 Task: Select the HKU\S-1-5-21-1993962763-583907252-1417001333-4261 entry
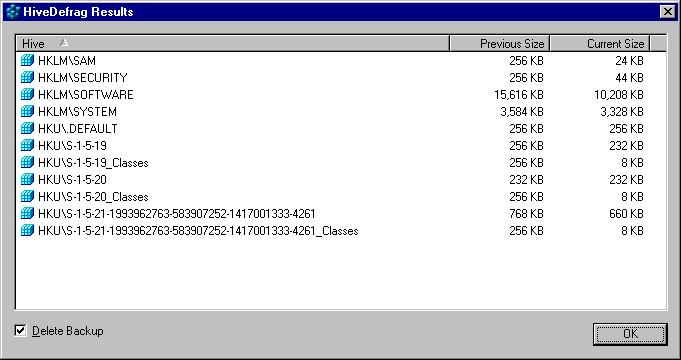tap(176, 213)
